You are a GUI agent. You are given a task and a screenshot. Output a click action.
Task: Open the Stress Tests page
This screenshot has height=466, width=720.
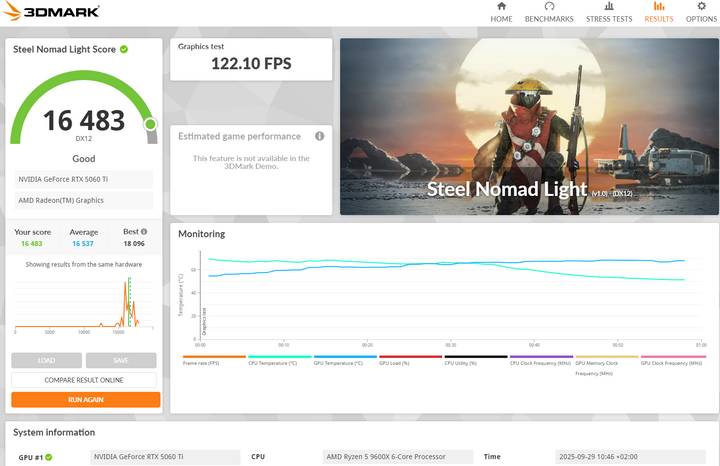[x=608, y=12]
